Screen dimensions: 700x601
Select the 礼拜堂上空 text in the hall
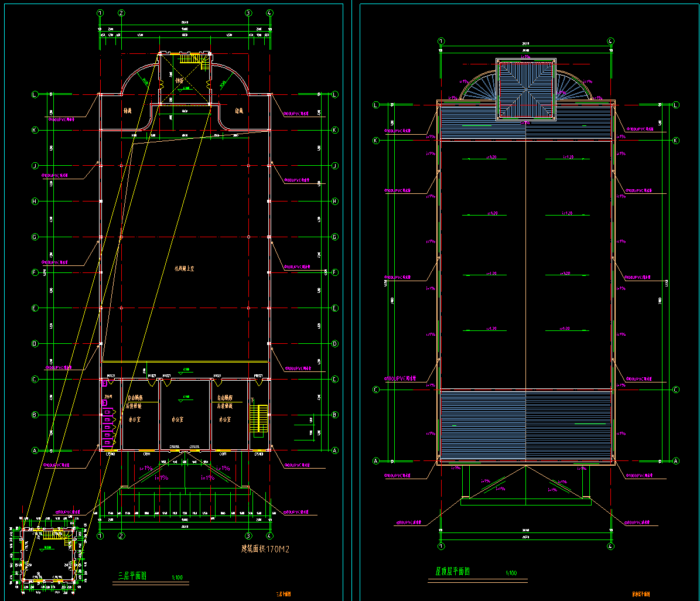tap(185, 269)
